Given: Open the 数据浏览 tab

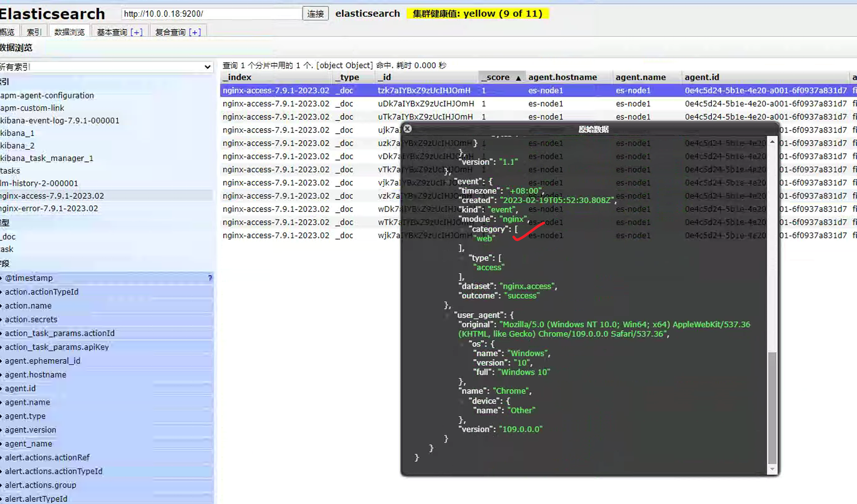Looking at the screenshot, I should click(69, 32).
